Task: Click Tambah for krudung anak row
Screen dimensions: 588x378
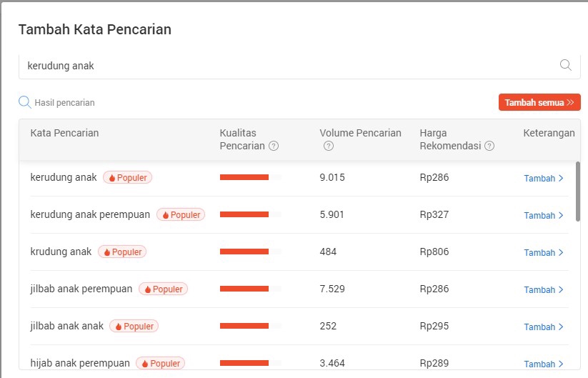Action: (544, 252)
